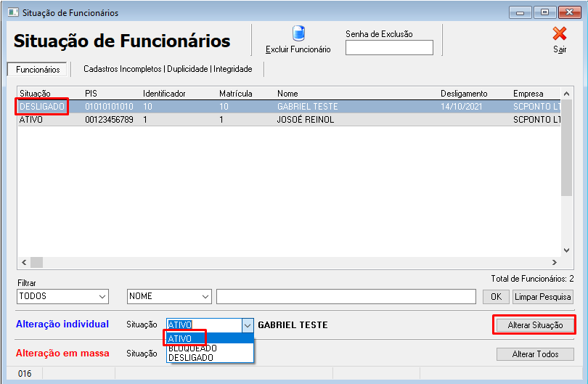Image resolution: width=588 pixels, height=384 pixels.
Task: Expand the NOME search field dropdown
Action: coord(205,296)
